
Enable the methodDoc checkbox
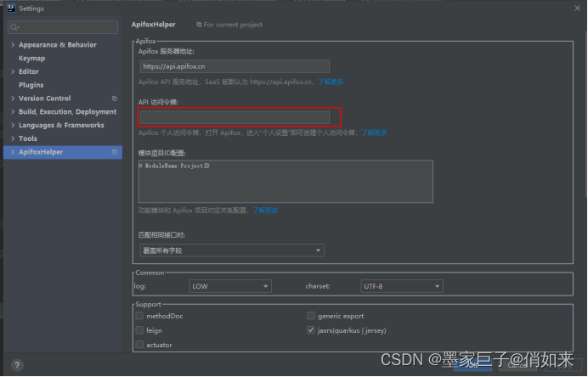click(139, 316)
